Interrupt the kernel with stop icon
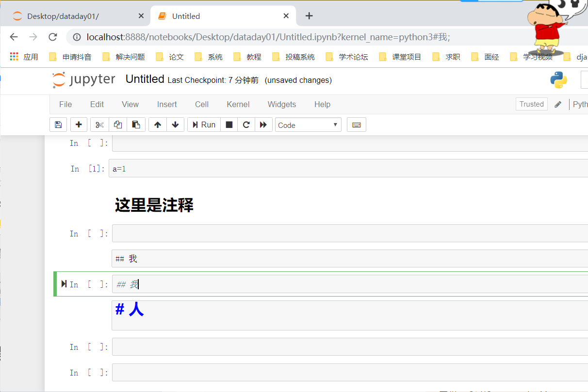Viewport: 588px width, 392px height. tap(229, 125)
